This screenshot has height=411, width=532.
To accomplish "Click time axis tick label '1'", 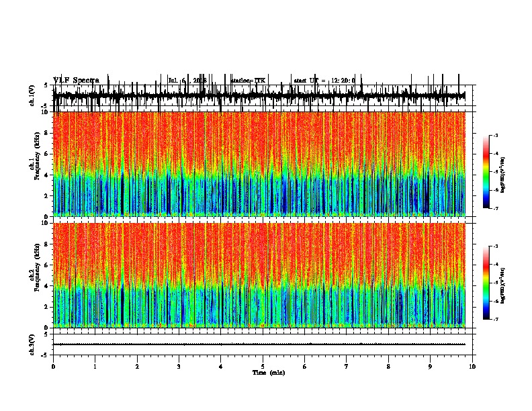I will (x=95, y=367).
